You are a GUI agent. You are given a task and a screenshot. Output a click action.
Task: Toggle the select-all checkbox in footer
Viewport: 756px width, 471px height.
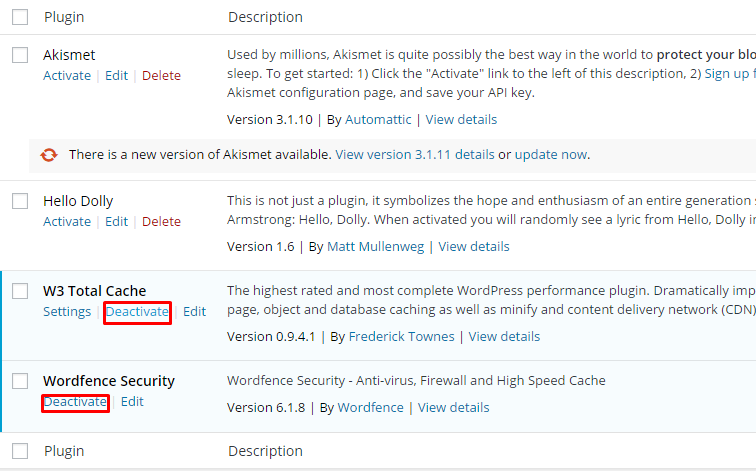[20, 451]
